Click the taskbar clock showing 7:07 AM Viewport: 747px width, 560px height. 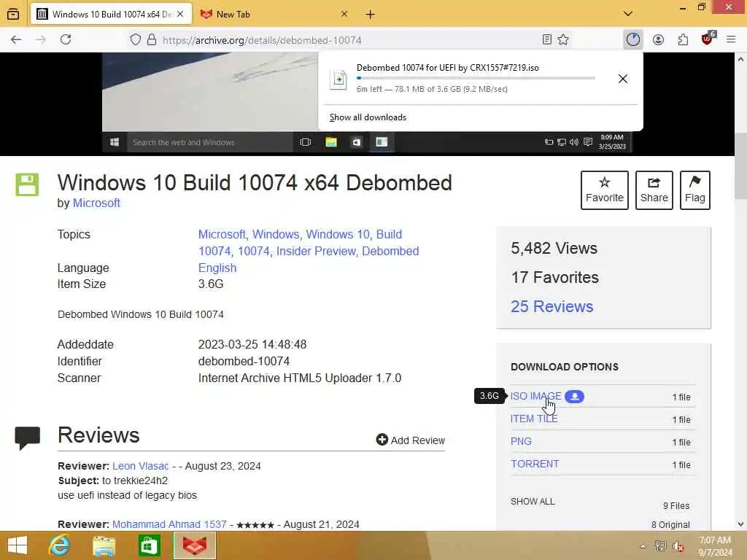[715, 546]
